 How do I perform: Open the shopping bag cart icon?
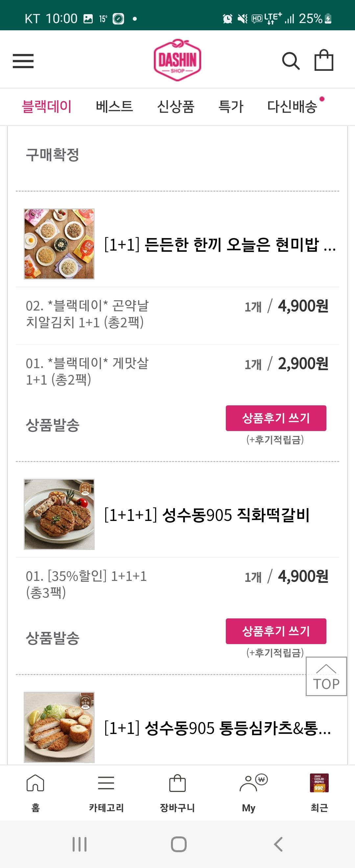324,61
